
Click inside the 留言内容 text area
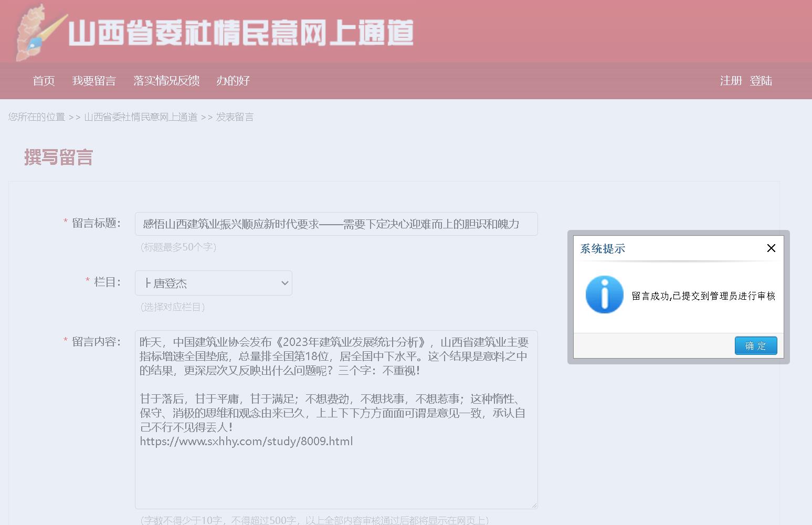[336, 472]
